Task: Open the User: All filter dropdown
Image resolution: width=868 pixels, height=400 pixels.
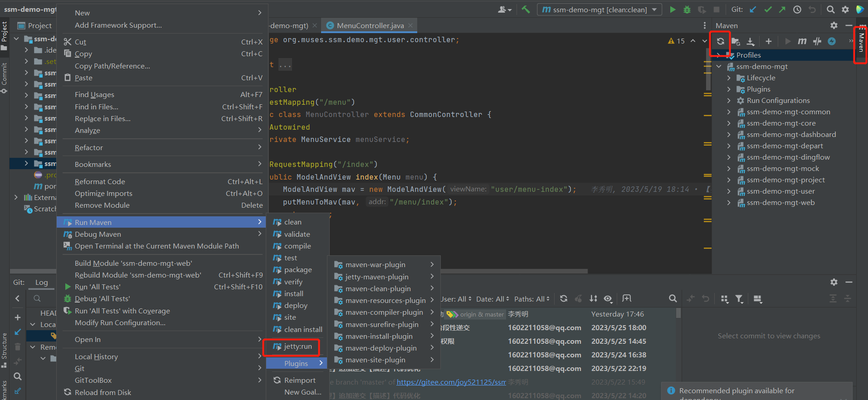Action: [x=455, y=299]
